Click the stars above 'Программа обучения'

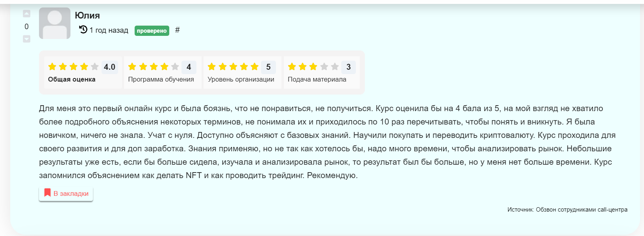coord(154,67)
